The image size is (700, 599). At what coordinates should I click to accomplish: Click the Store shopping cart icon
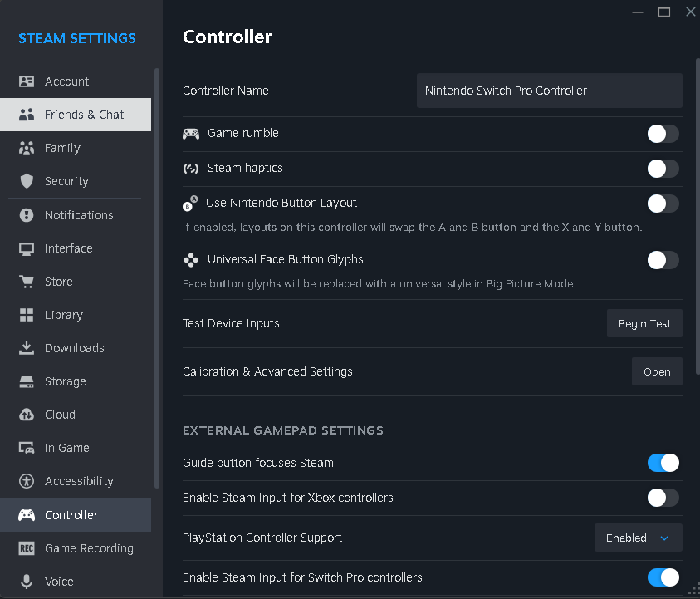point(27,282)
